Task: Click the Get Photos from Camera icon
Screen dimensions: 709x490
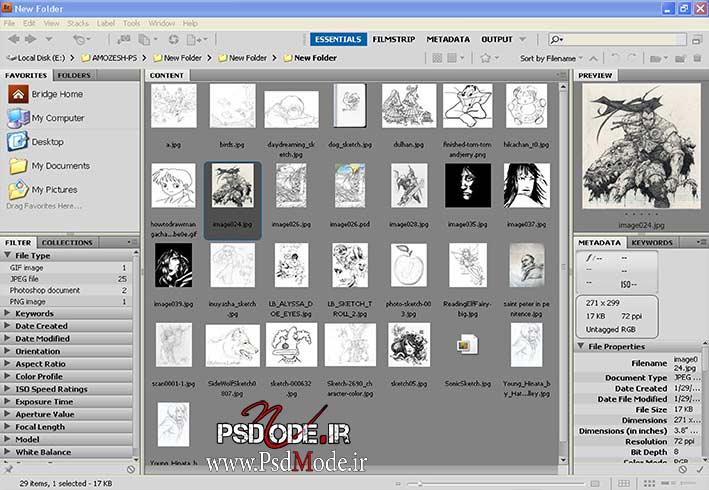Action: 123,40
